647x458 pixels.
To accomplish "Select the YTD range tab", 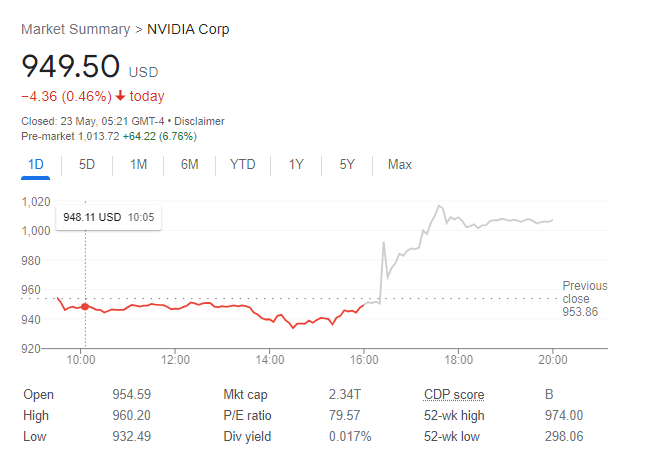I will tap(242, 165).
